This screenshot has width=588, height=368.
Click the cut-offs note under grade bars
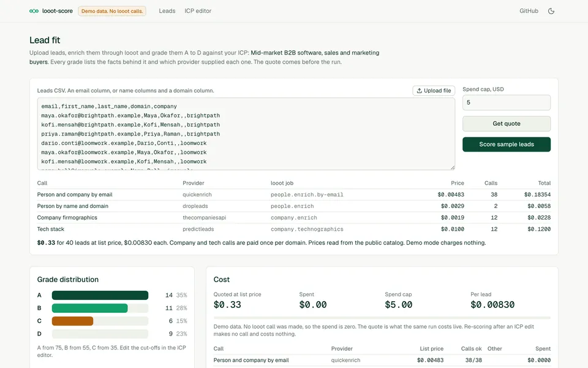[x=111, y=351]
